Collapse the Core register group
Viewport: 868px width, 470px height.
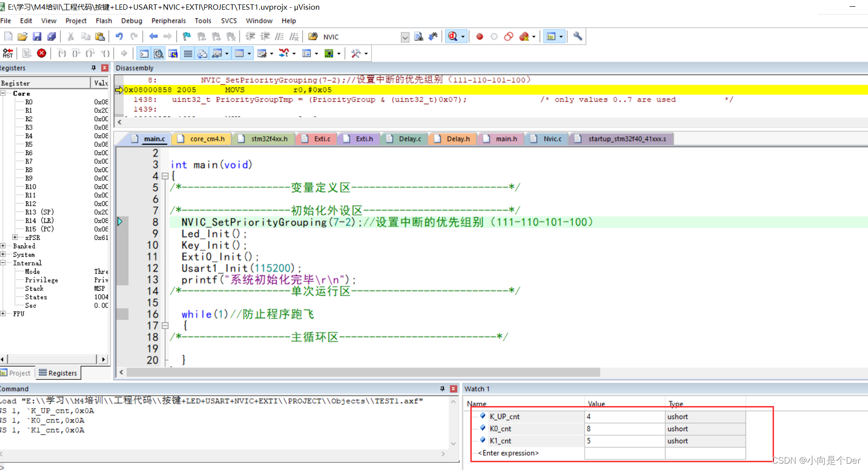coord(3,93)
